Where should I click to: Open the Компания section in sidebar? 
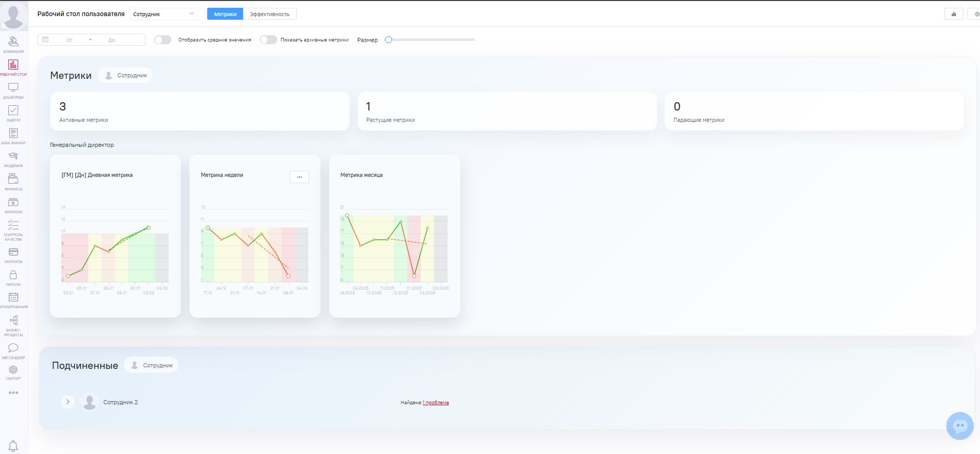(13, 43)
